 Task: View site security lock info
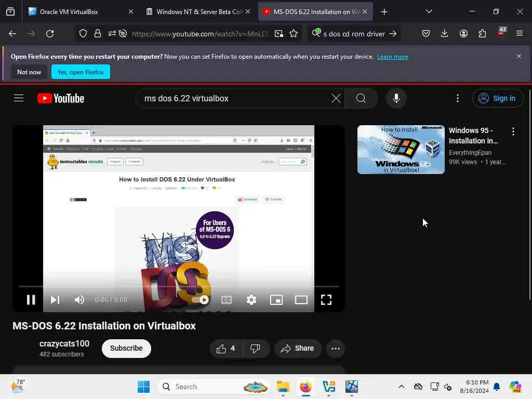coord(97,34)
